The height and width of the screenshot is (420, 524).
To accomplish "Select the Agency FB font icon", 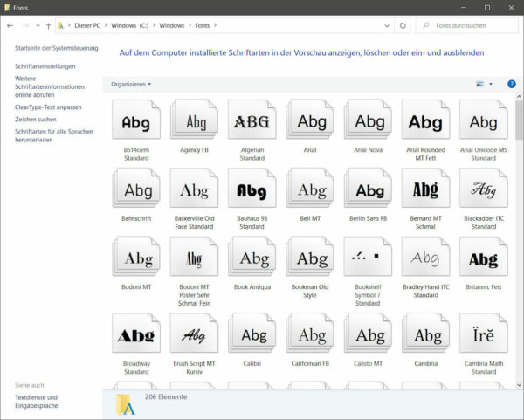I will pyautogui.click(x=194, y=120).
